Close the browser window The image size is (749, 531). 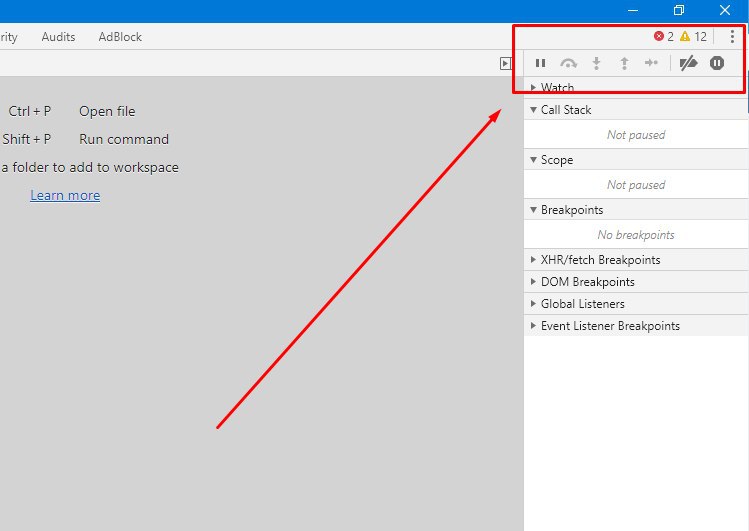(725, 10)
